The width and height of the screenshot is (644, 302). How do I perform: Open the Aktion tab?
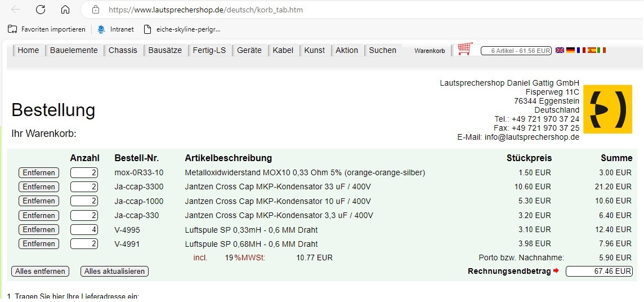coord(347,51)
